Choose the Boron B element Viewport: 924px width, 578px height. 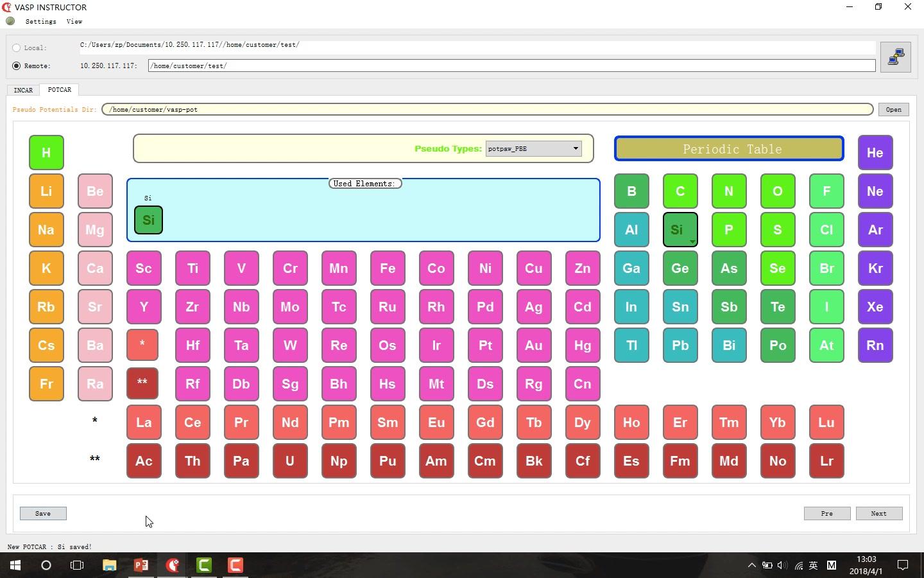[x=631, y=191]
